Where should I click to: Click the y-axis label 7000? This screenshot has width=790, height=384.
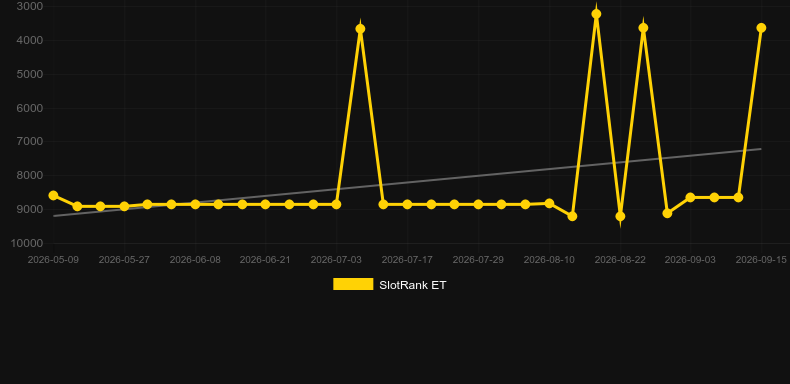pyautogui.click(x=30, y=142)
